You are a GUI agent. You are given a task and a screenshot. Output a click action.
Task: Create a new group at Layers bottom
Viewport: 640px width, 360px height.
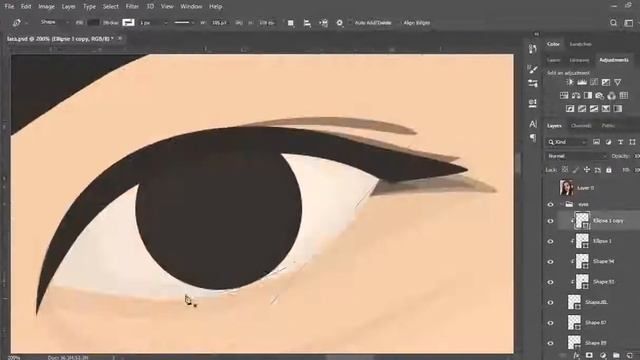(x=616, y=356)
